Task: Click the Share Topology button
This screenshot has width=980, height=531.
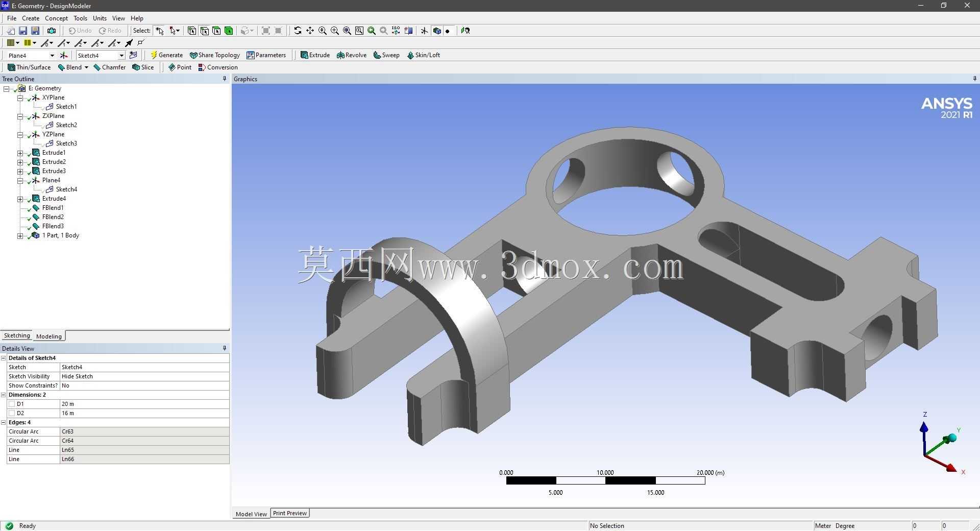Action: point(214,55)
